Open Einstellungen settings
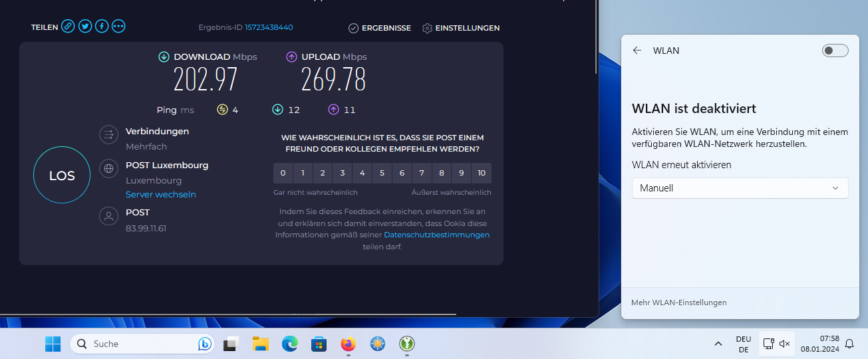The height and width of the screenshot is (359, 868). tap(461, 28)
